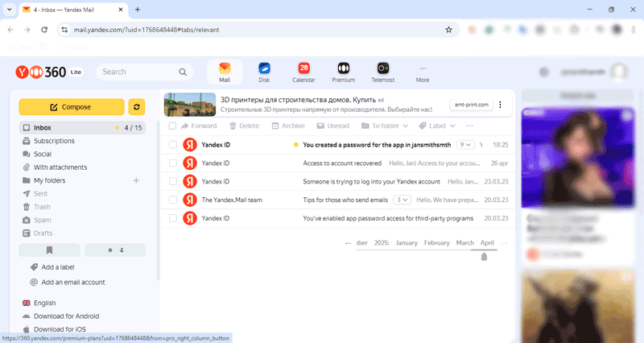
Task: Open the site information icon in the address bar
Action: (x=64, y=30)
